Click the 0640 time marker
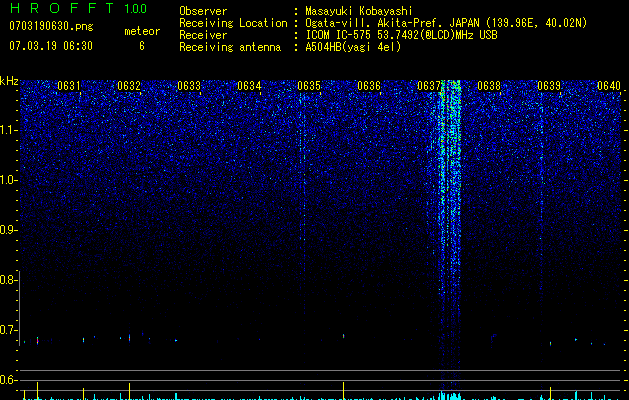 609,86
